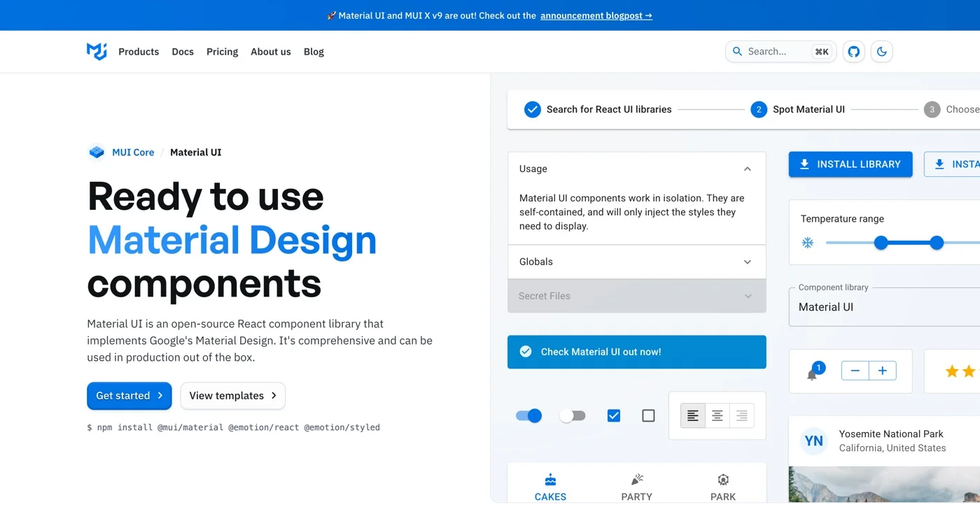Open the Component library select field
The image size is (980, 514).
[x=884, y=307]
